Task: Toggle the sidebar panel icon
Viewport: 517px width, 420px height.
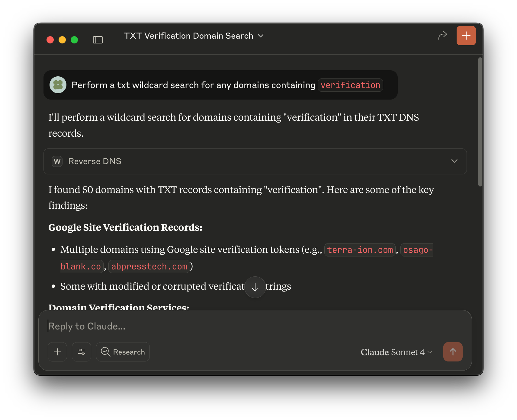Action: point(98,40)
